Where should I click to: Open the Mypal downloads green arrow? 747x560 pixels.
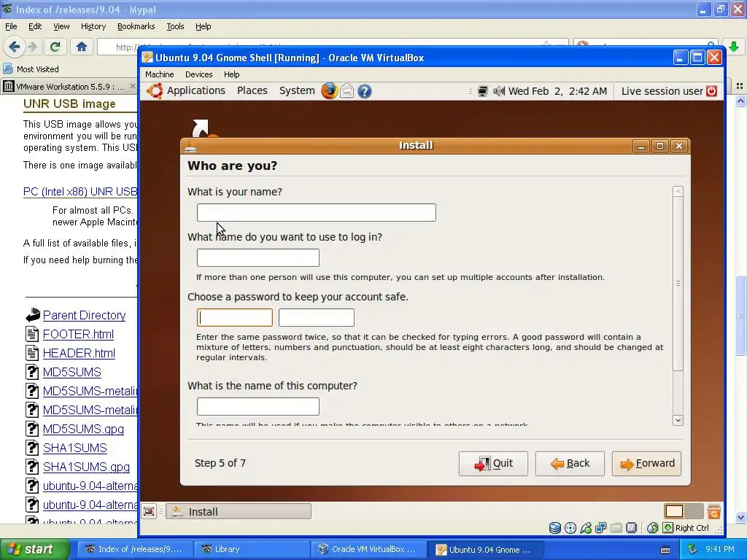pos(734,47)
